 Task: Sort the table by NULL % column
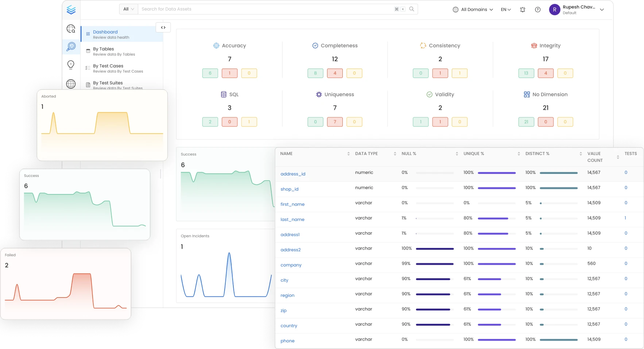457,154
